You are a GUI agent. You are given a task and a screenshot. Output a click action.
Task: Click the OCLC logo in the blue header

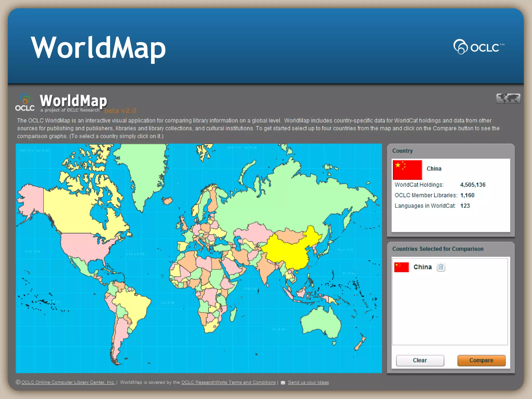pyautogui.click(x=479, y=47)
